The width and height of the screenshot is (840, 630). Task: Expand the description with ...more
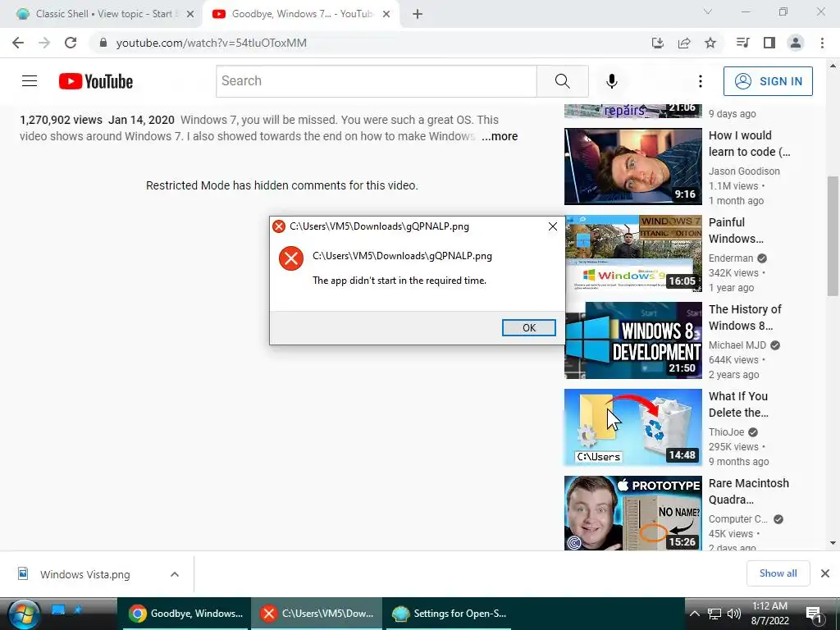tap(500, 137)
